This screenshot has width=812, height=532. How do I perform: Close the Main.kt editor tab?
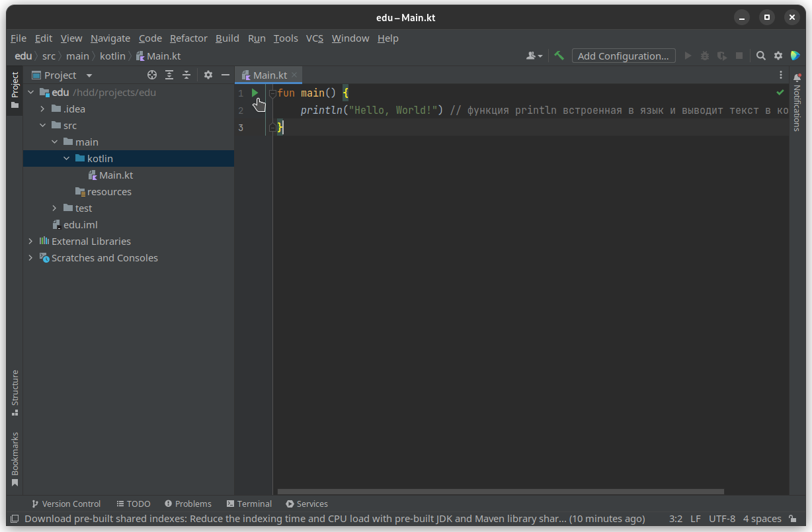(x=294, y=75)
